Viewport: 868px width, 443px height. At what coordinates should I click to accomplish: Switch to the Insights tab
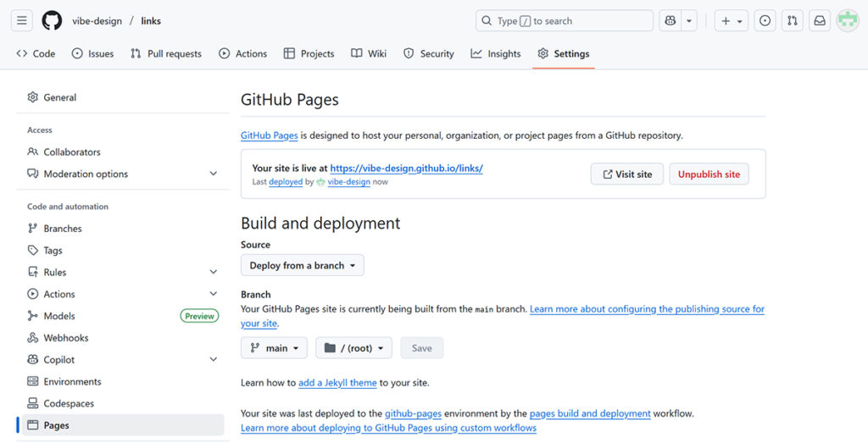point(496,53)
